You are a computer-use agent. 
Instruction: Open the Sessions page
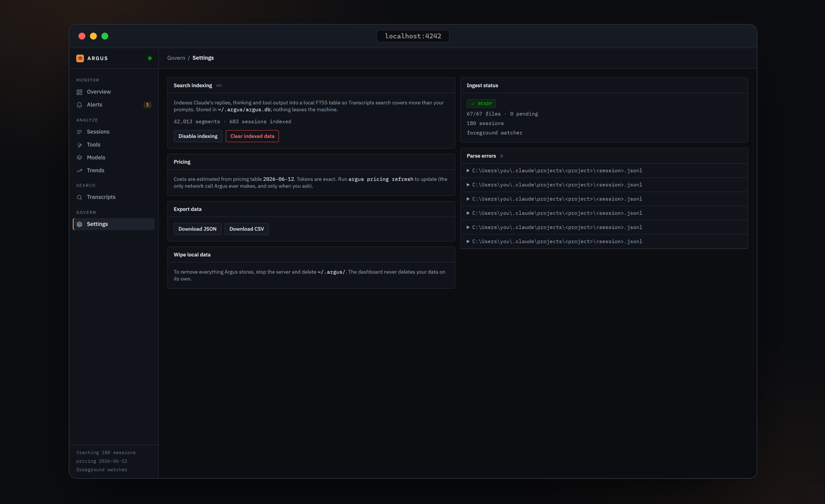(x=113, y=132)
